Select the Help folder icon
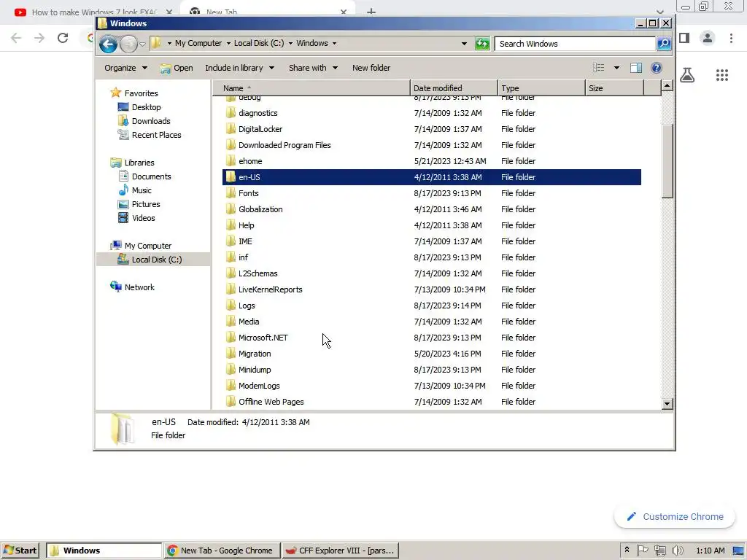 [231, 225]
